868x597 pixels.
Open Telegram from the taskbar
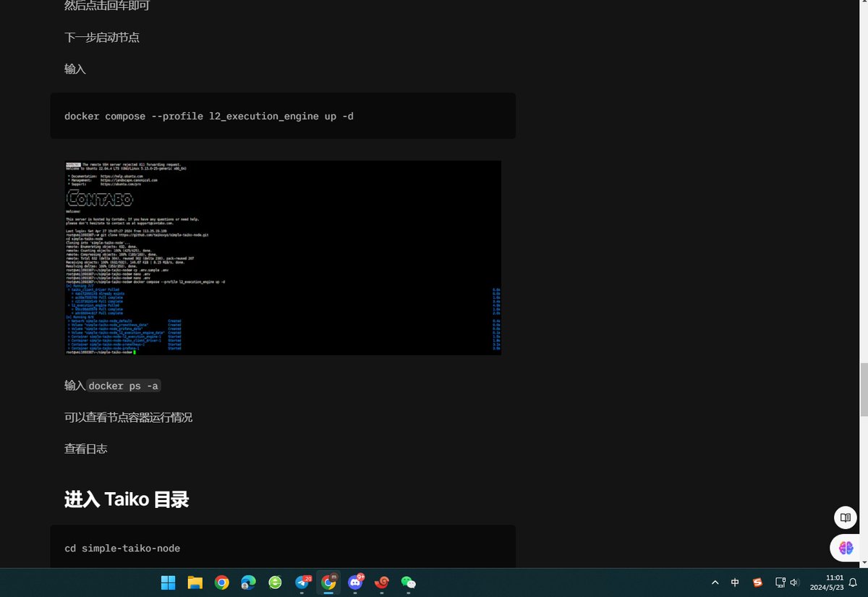(302, 583)
